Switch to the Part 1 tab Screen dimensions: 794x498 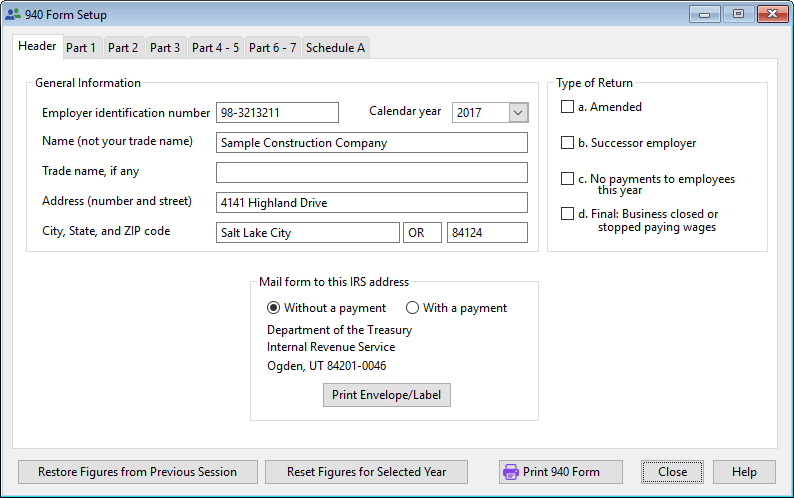[x=81, y=48]
